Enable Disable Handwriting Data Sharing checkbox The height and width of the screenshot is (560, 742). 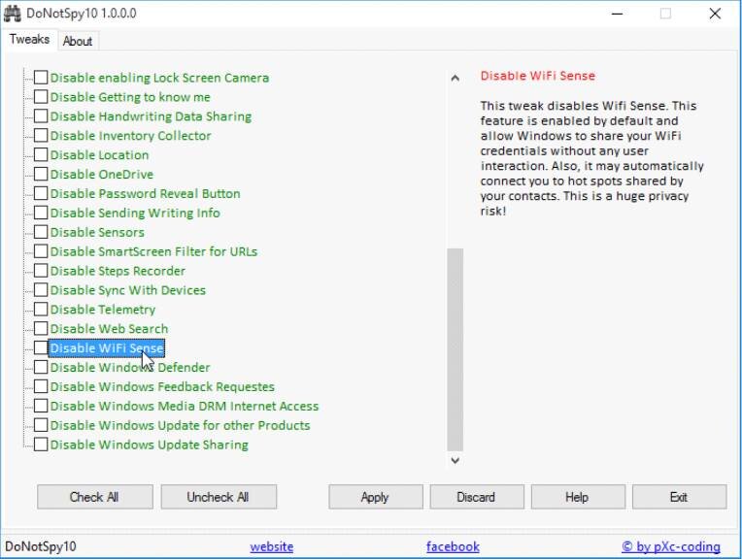41,116
